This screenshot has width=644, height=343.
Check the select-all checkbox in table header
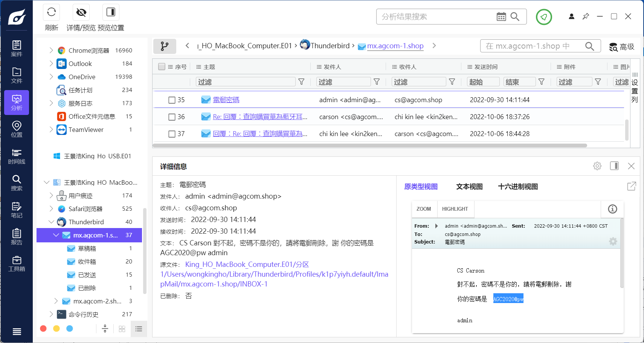162,67
